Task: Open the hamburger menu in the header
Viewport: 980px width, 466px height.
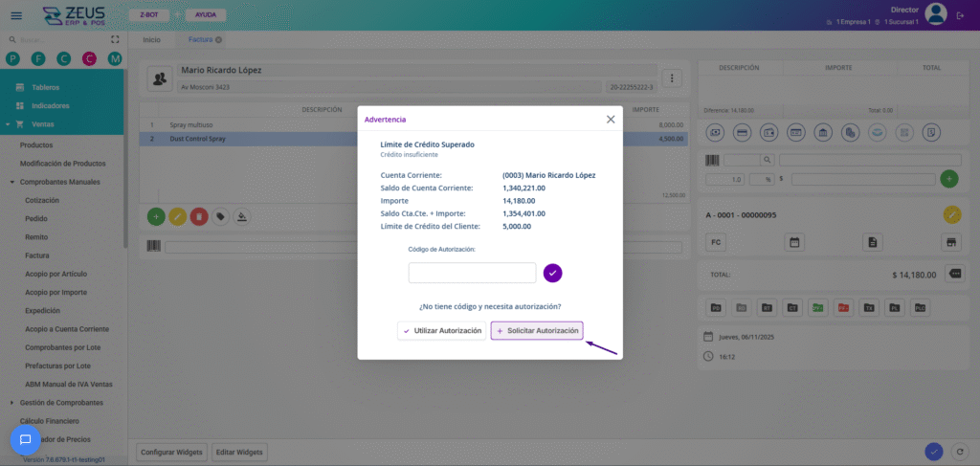Action: tap(15, 15)
